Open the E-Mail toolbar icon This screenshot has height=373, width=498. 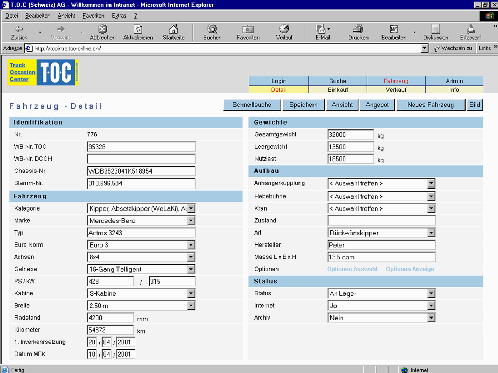point(322,32)
